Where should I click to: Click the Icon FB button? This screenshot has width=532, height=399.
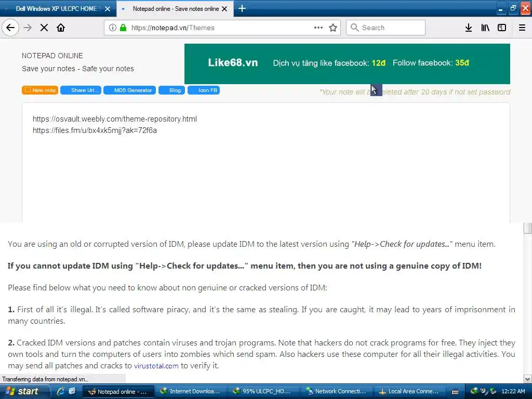pos(204,90)
